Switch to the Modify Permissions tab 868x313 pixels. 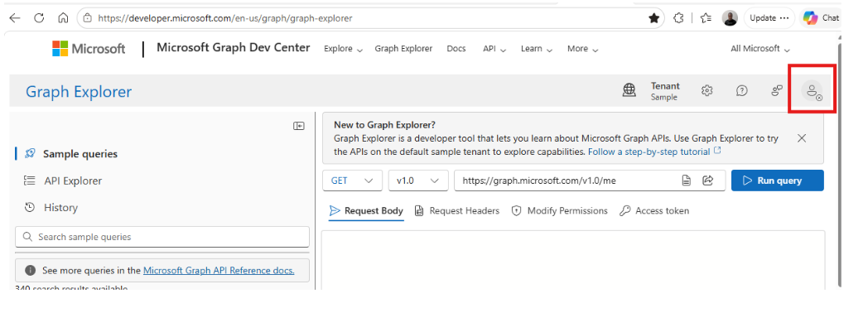[560, 210]
